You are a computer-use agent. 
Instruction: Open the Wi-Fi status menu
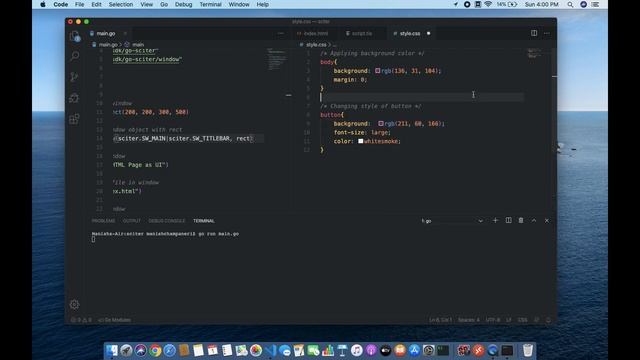click(x=488, y=4)
